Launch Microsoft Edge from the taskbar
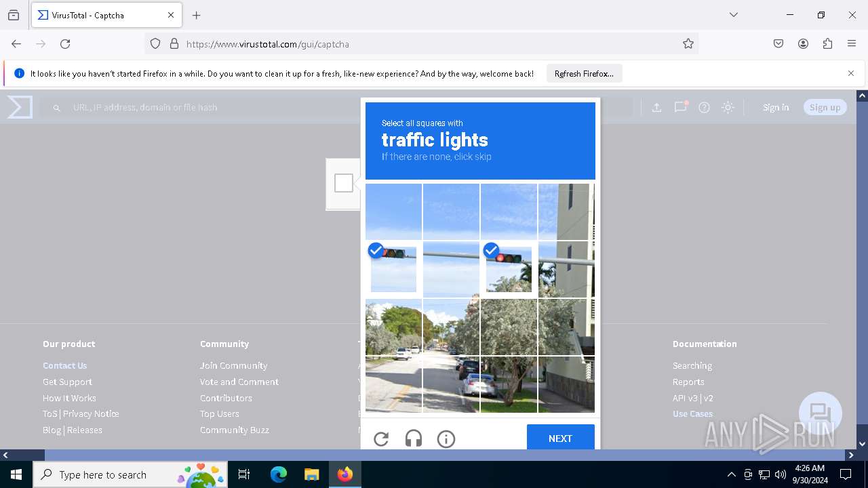The height and width of the screenshot is (488, 868). click(x=279, y=474)
